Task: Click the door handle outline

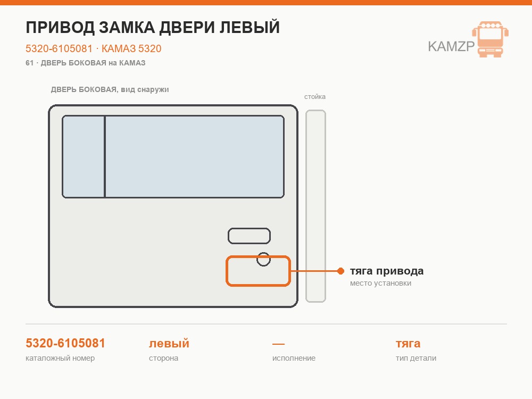Action: pyautogui.click(x=249, y=236)
